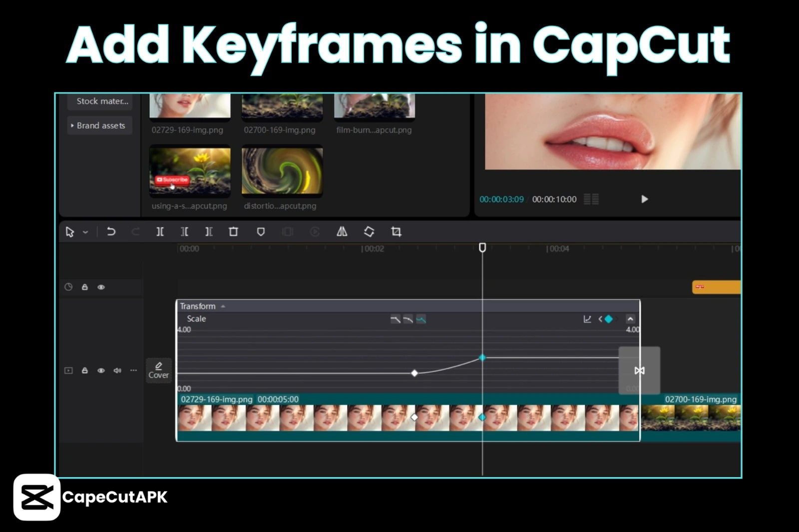Choose the second ease curve preset

408,319
